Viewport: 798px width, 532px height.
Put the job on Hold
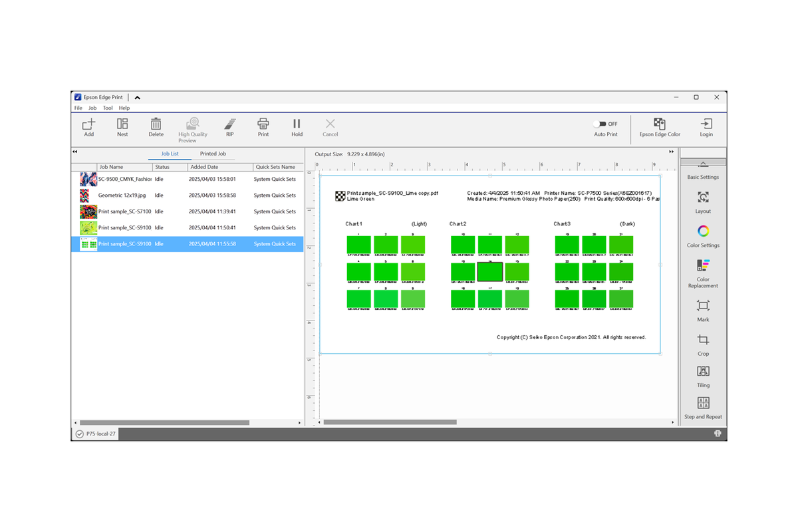coord(297,124)
